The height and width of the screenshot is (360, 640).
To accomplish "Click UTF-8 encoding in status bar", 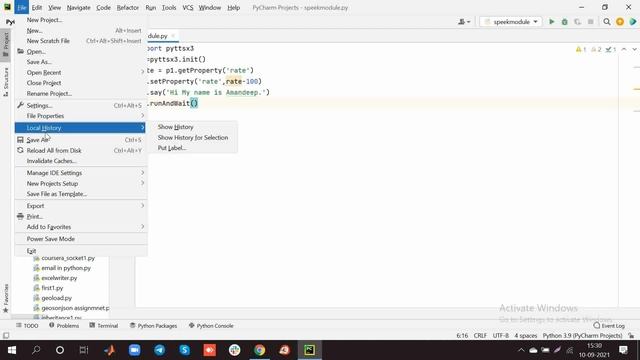I will (500, 336).
